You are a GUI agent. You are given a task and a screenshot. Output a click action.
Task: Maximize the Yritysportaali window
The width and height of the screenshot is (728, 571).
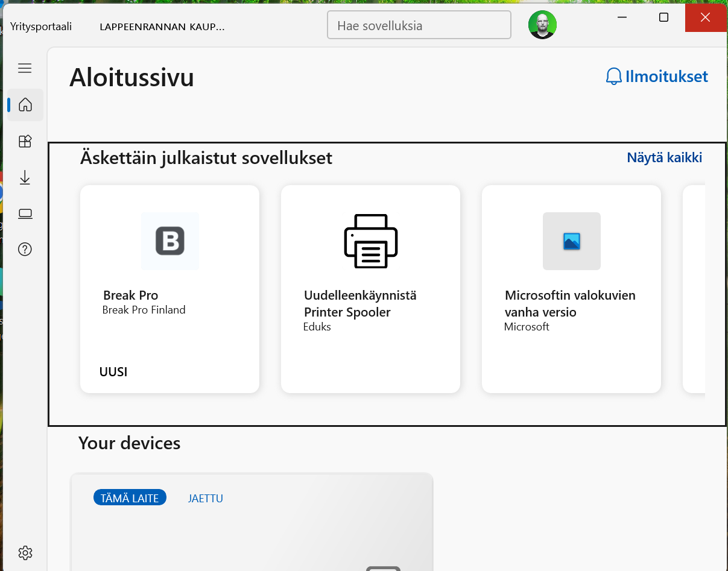pyautogui.click(x=663, y=17)
